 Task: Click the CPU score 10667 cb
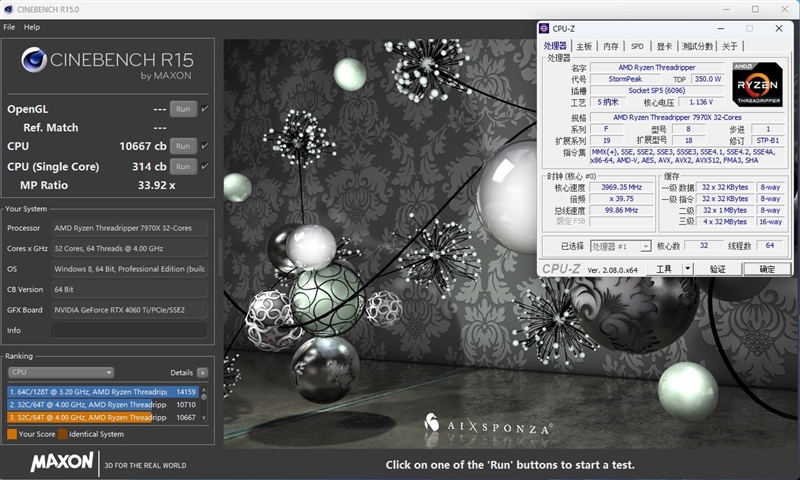(x=143, y=146)
